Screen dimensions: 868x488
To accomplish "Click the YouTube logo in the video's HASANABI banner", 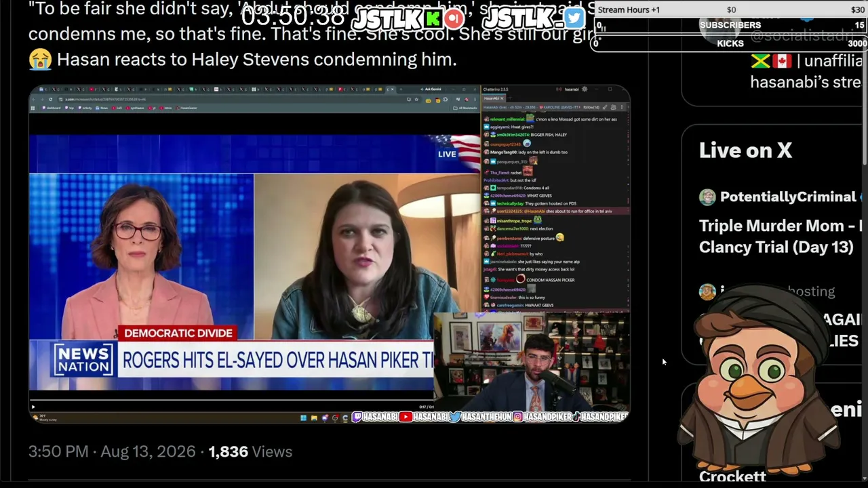I will (x=406, y=417).
